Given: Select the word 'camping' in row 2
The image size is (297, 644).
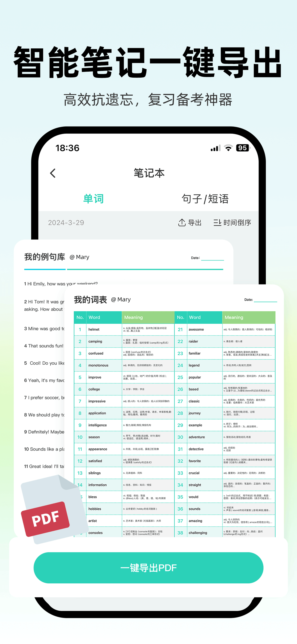Looking at the screenshot, I should tap(95, 341).
